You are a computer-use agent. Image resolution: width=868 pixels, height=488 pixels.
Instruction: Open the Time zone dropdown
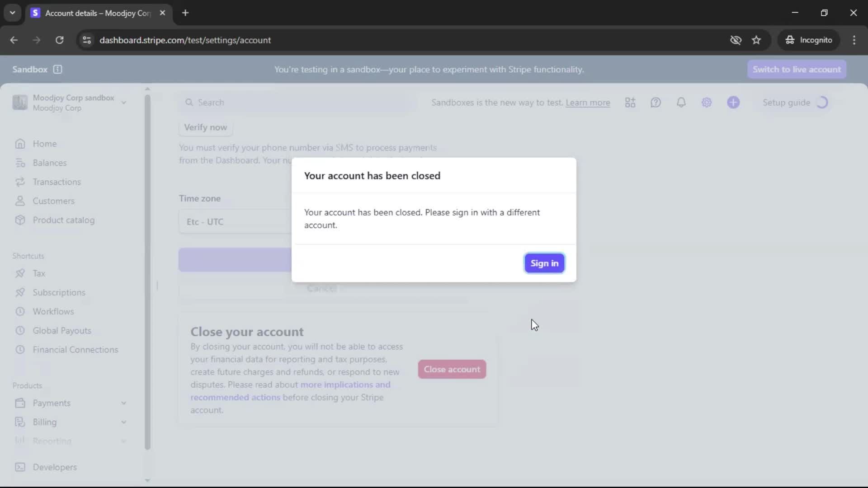coord(235,222)
